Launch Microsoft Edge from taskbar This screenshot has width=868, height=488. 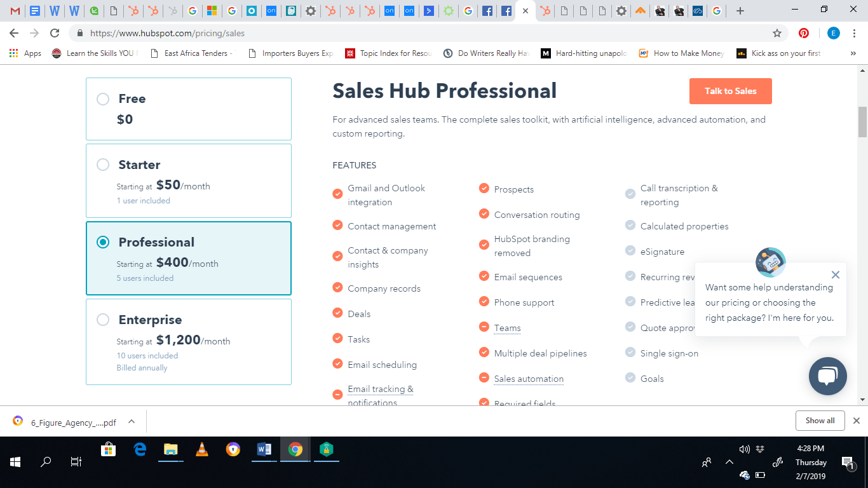point(140,450)
